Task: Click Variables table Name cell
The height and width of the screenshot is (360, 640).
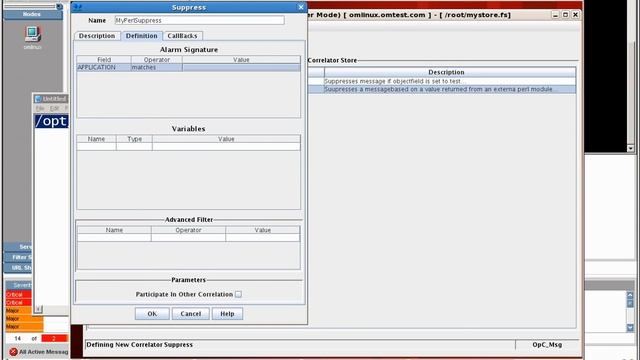Action: 96,147
